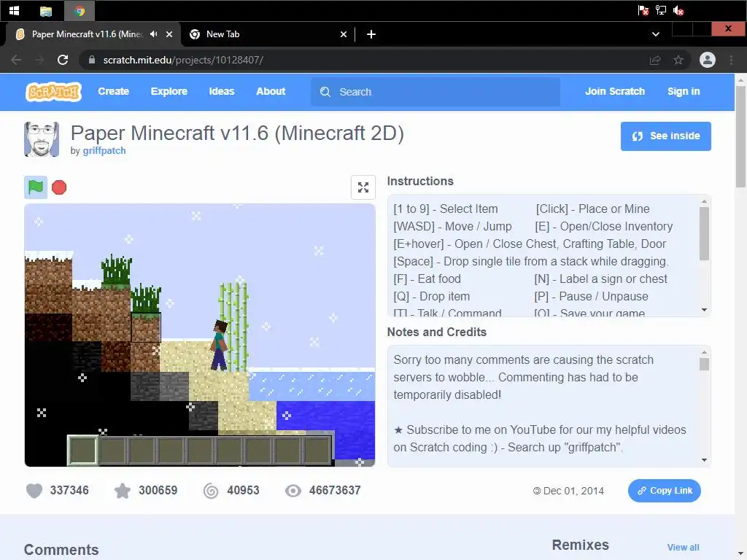Open the Create page
The image size is (747, 560).
[x=113, y=91]
